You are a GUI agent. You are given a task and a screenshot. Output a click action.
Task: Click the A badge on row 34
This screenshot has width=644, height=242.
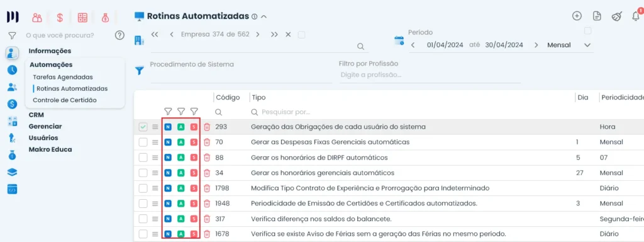point(180,173)
